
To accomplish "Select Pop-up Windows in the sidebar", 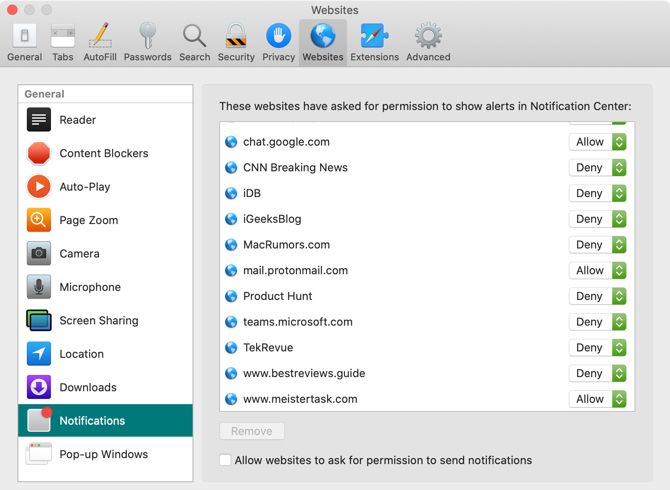I will click(103, 454).
